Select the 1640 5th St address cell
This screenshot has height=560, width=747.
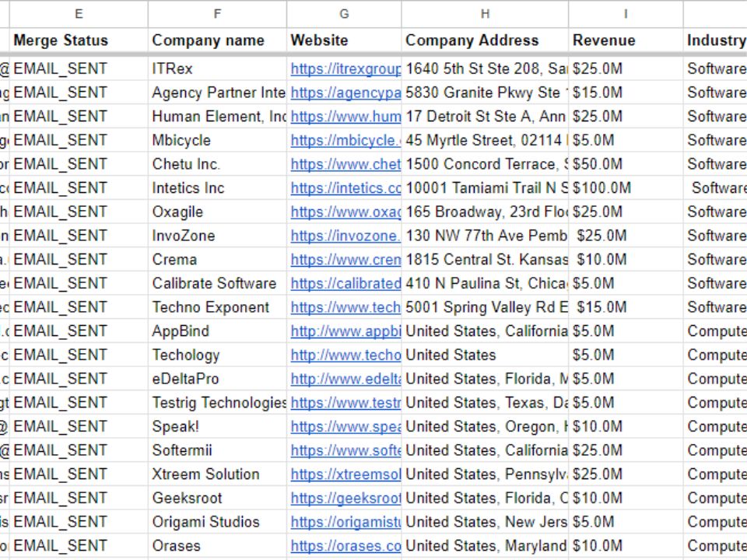[x=485, y=69]
